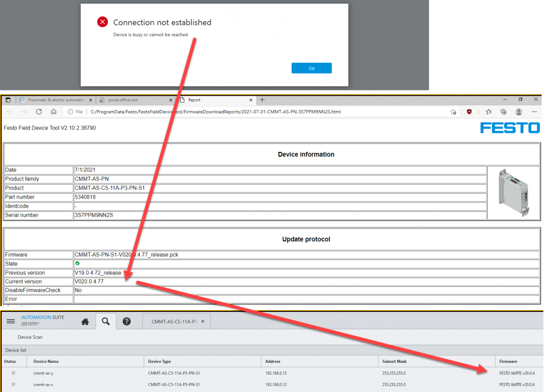Select firmware file CMMT-AS-PN-S1-V020.0.4.77_release.pck

point(126,254)
